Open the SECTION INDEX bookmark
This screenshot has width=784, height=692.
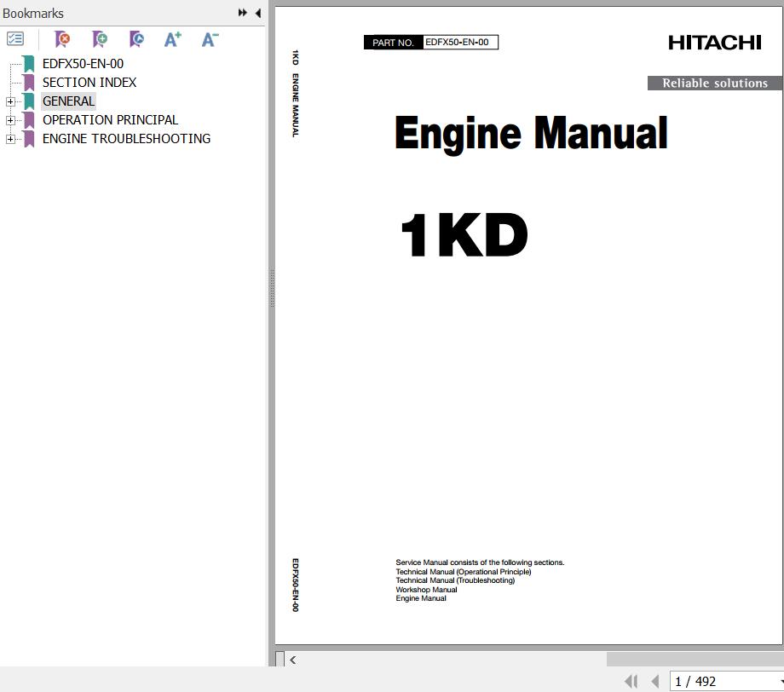pos(89,83)
